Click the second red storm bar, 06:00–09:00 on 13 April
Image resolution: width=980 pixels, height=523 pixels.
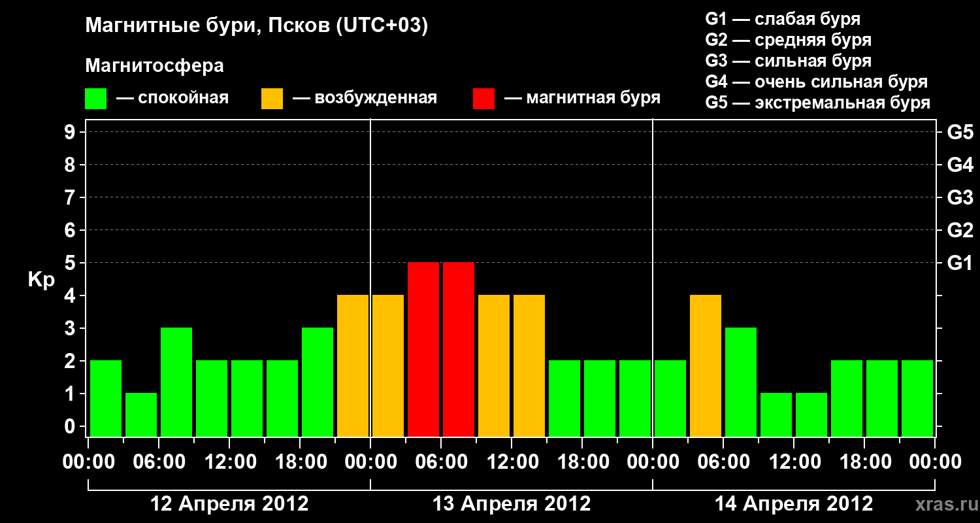point(459,349)
